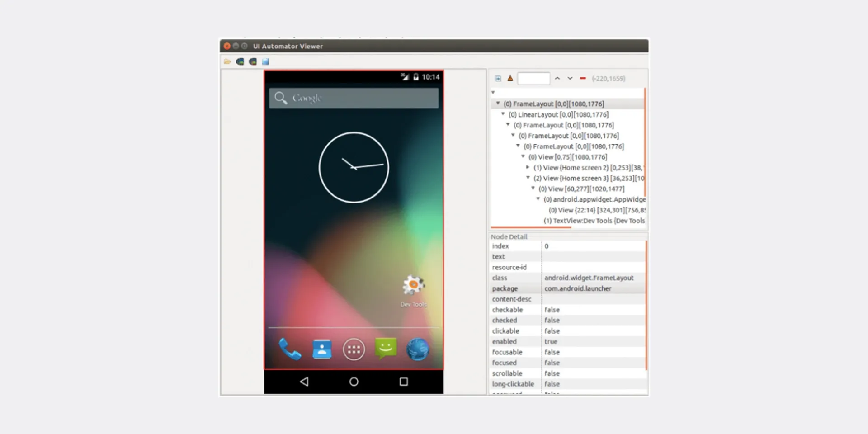The image size is (868, 434).
Task: Collapse the Home screen 3 View node
Action: 528,178
